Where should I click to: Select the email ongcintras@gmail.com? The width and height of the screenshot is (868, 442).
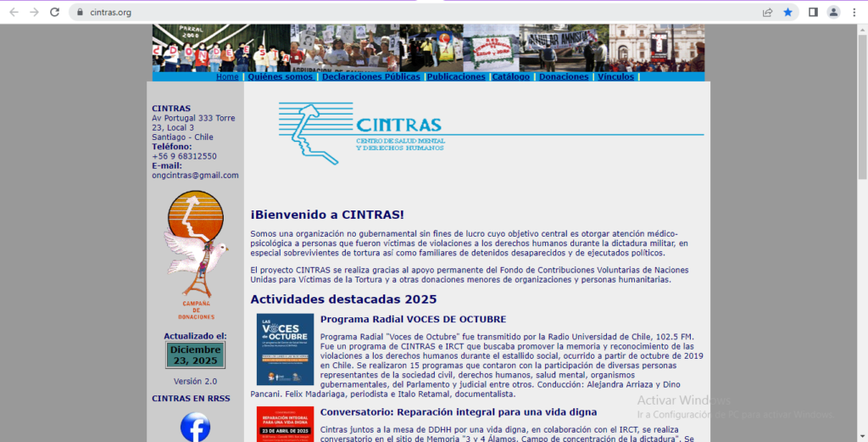coord(196,176)
